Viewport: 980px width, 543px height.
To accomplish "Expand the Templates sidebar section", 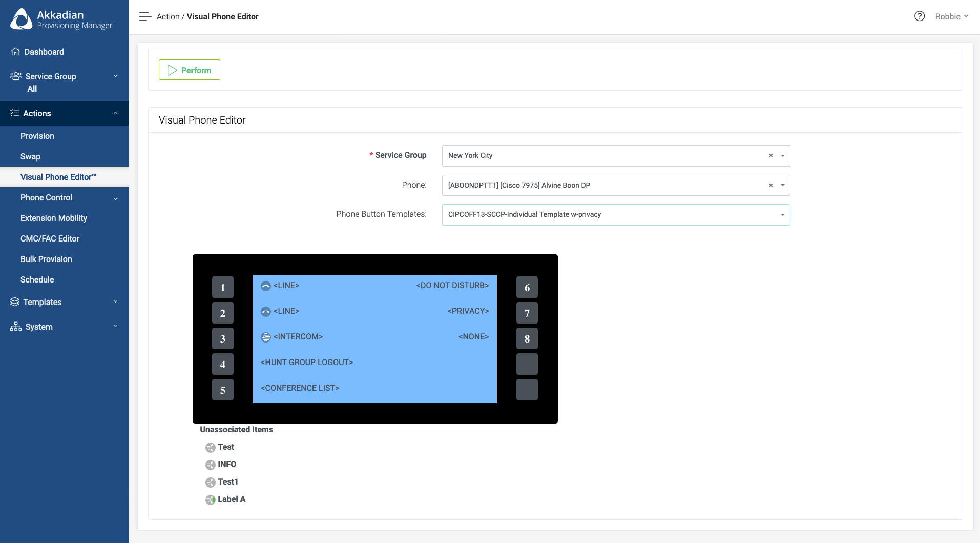I will 65,302.
